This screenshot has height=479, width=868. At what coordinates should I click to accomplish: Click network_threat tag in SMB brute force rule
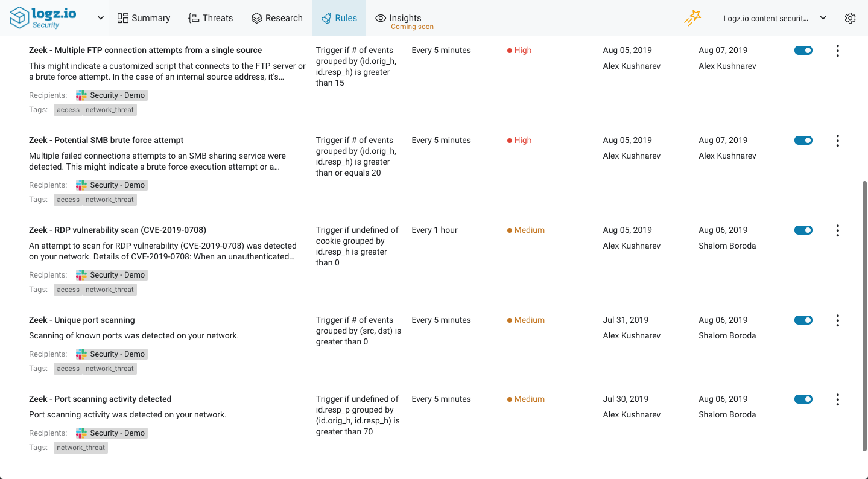coord(110,200)
